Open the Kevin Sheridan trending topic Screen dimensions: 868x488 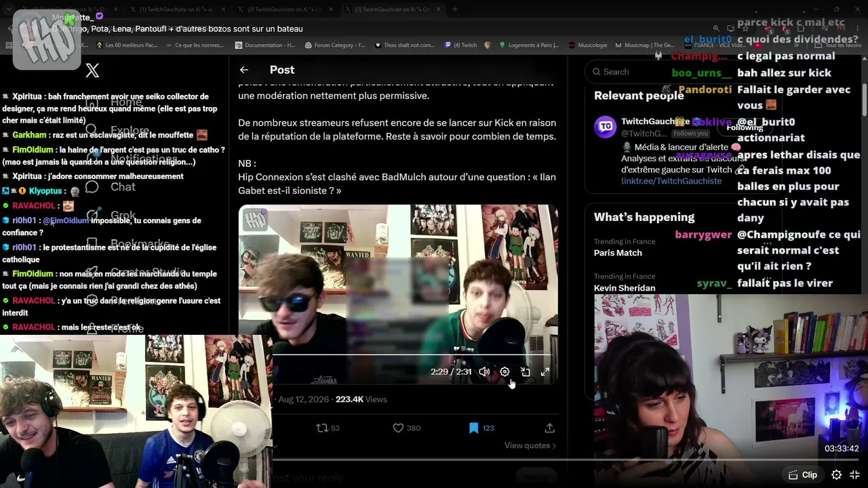click(x=625, y=288)
